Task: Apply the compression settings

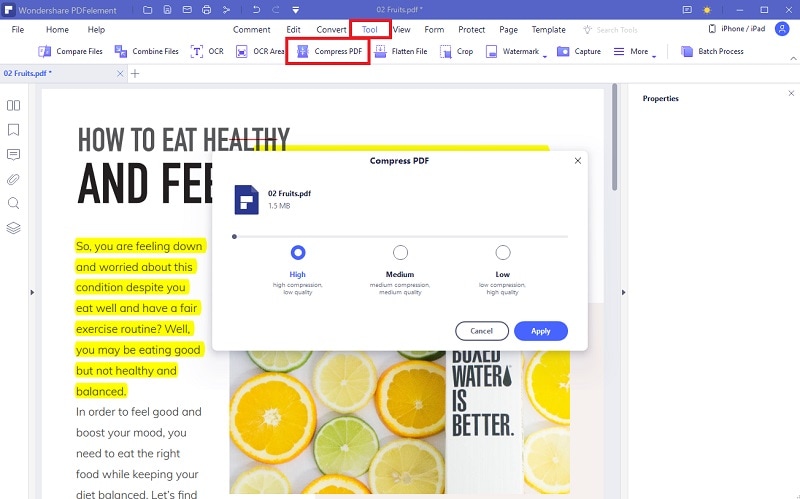Action: 541,331
